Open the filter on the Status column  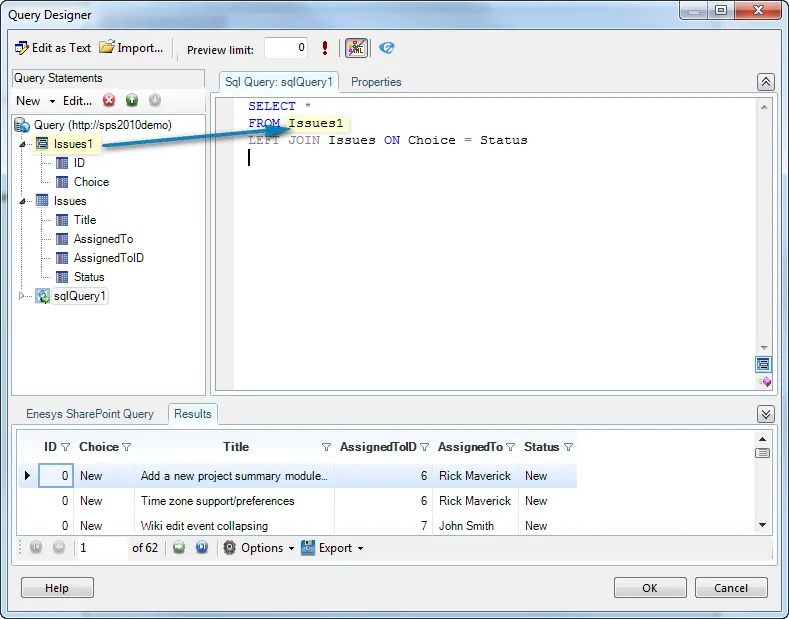click(569, 447)
